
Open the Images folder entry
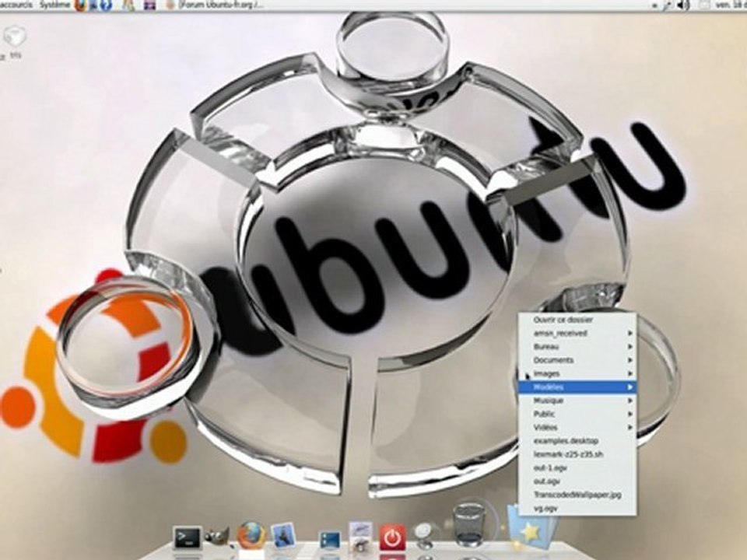tap(577, 374)
